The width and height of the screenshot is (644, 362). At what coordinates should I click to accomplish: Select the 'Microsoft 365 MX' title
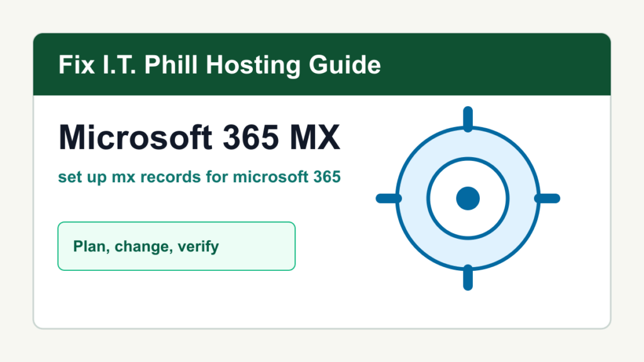pos(199,137)
